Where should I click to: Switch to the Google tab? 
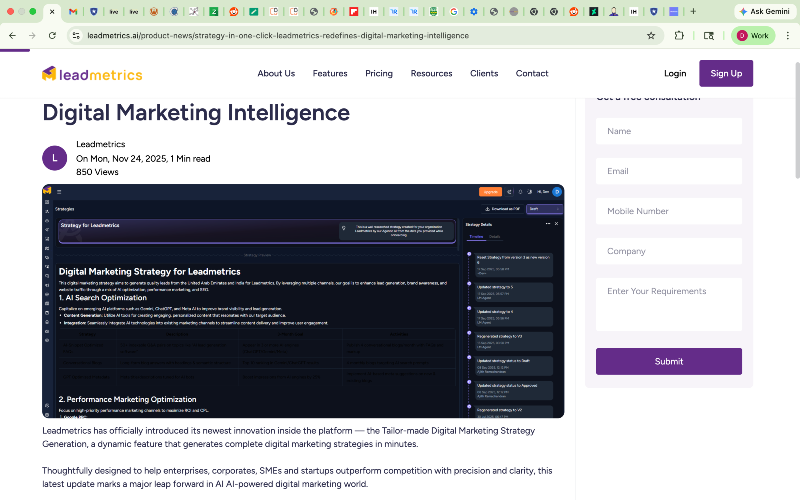pyautogui.click(x=454, y=11)
